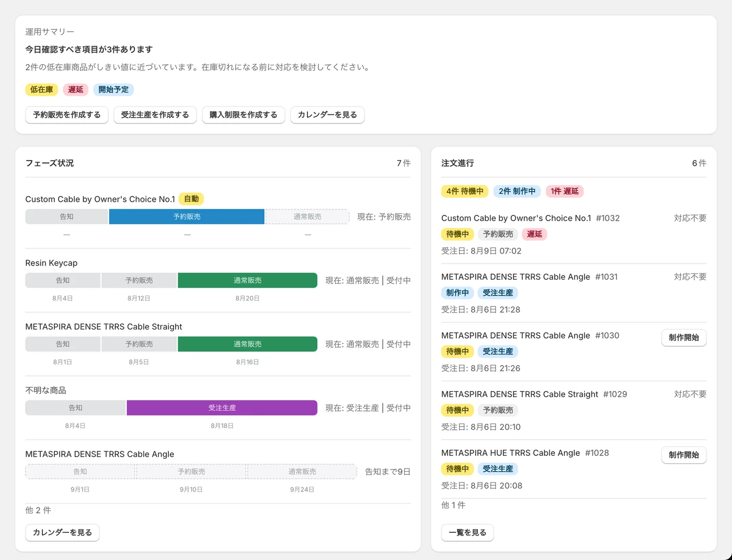Click 他 1 件 in the orders card

click(453, 505)
